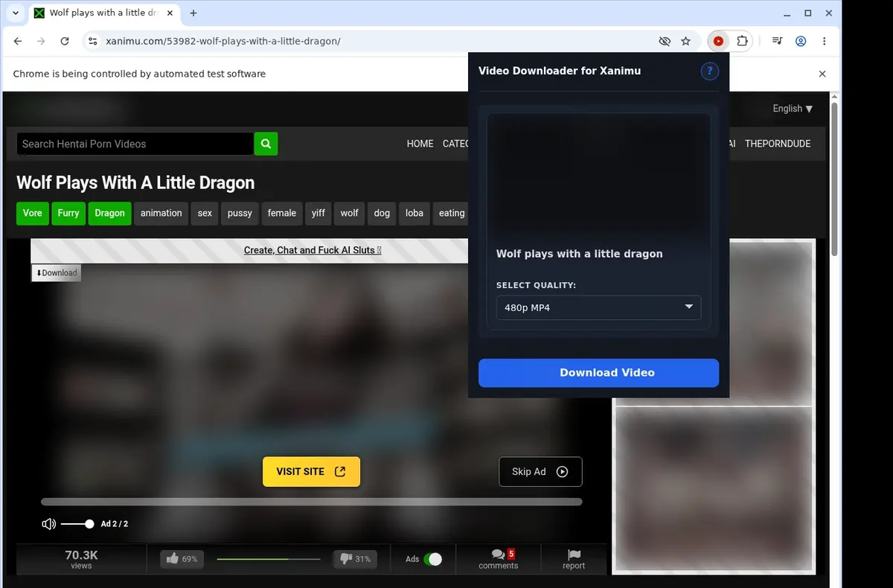Select the green Dragon tag

pos(109,213)
